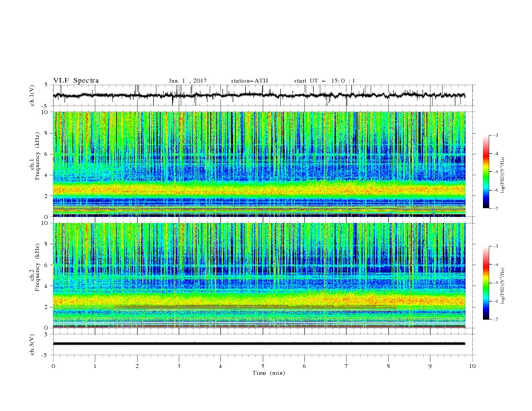The height and width of the screenshot is (411, 532).
Task: Click the "ch.3(V)" waveform axis label
Action: [x=32, y=345]
